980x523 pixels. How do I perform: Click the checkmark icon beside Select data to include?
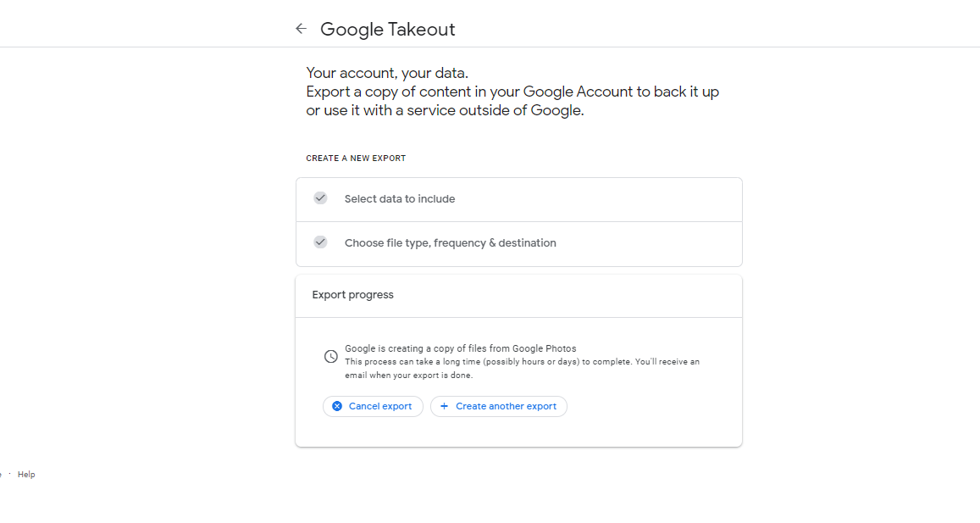[320, 198]
